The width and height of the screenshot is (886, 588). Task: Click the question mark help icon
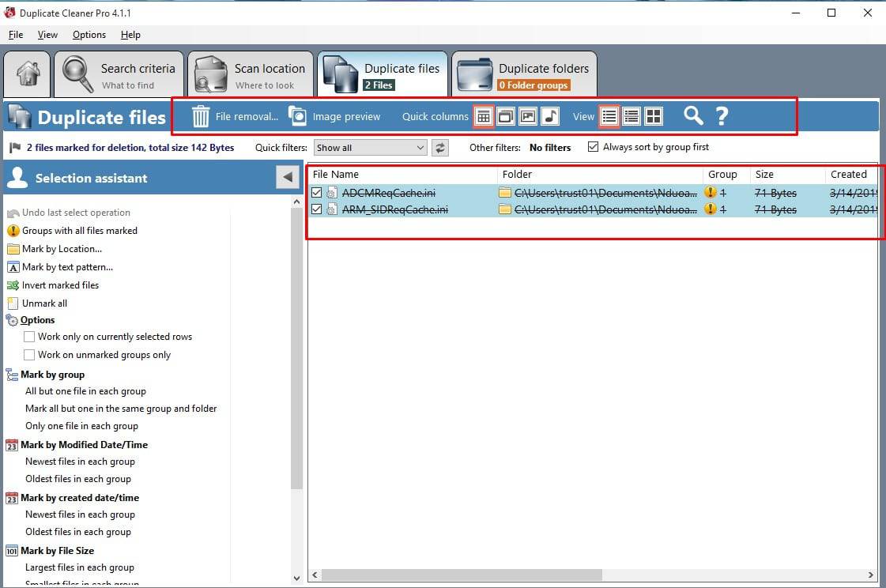pyautogui.click(x=722, y=116)
